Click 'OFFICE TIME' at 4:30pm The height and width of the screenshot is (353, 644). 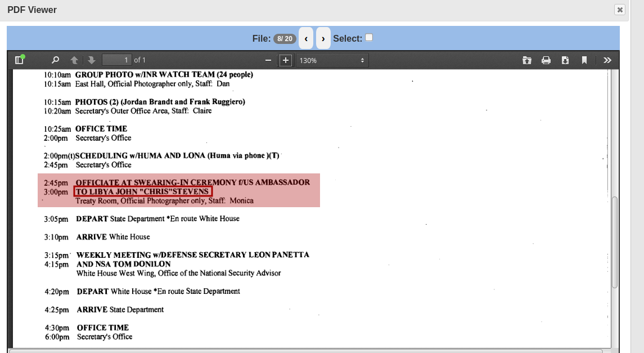103,328
